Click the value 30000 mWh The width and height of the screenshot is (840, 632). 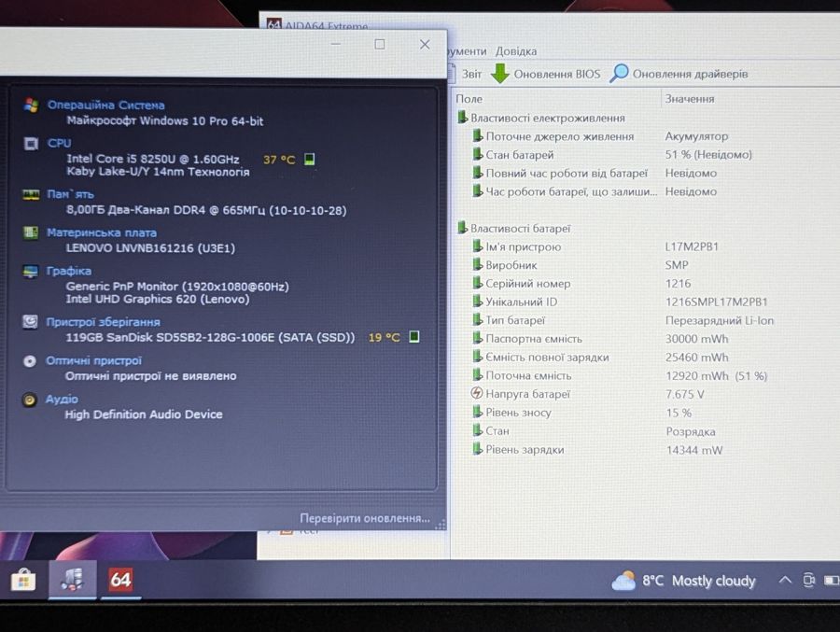pyautogui.click(x=696, y=339)
